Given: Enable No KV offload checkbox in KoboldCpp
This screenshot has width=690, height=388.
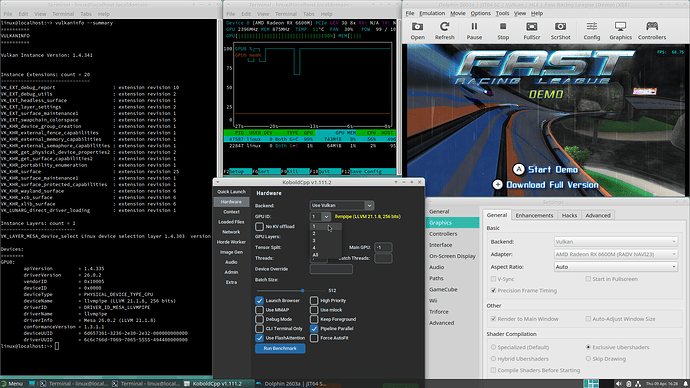Looking at the screenshot, I should pos(259,227).
